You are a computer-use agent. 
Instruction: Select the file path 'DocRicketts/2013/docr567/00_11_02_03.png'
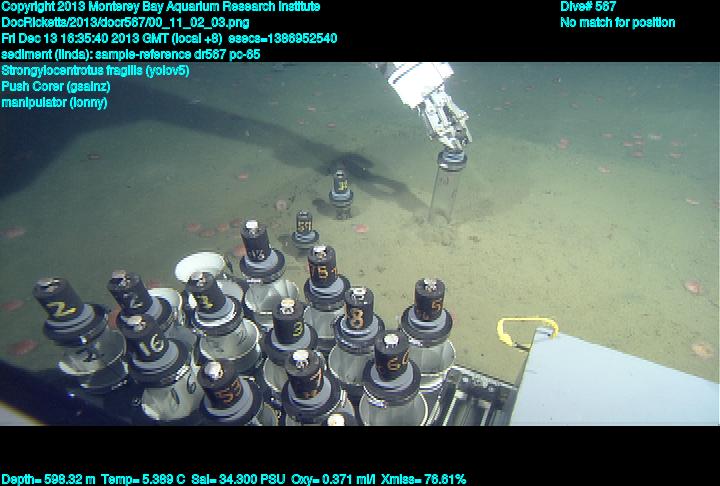pyautogui.click(x=125, y=23)
